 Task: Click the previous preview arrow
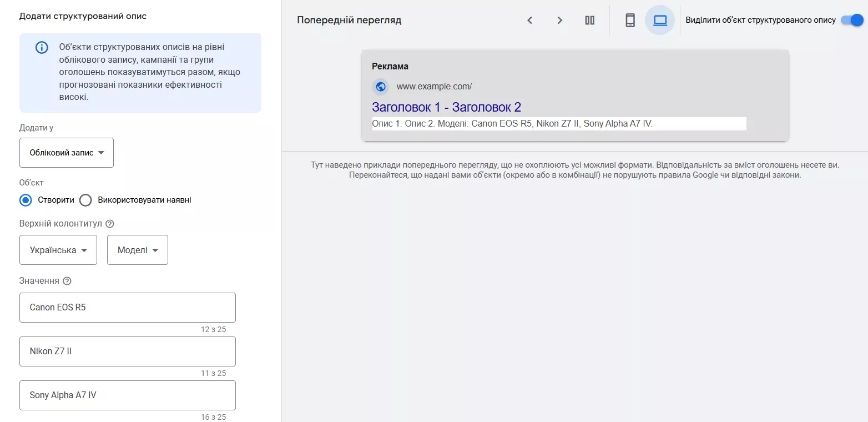click(529, 20)
